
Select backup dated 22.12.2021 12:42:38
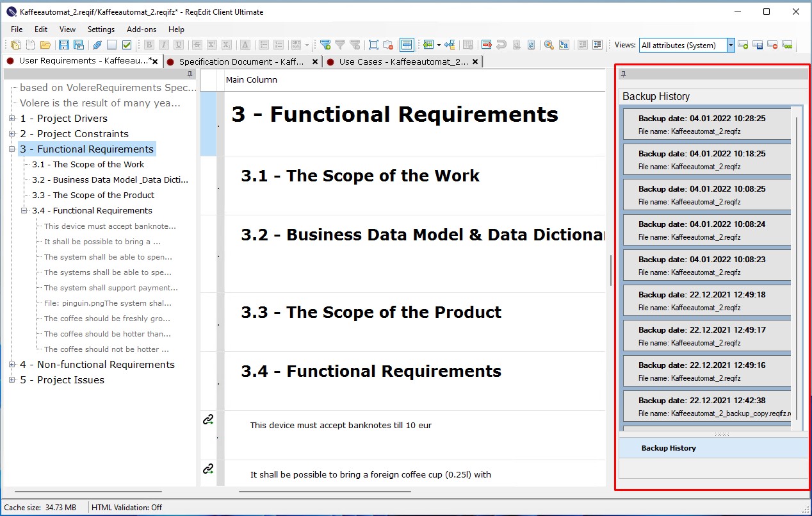click(707, 406)
